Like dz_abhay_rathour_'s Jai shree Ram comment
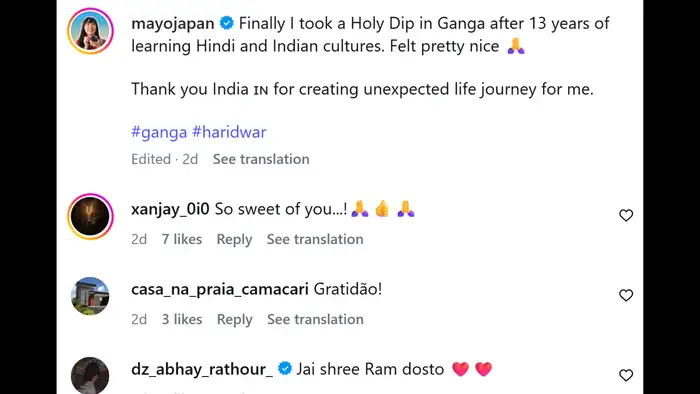Screen dimensions: 700x394 pyautogui.click(x=626, y=375)
